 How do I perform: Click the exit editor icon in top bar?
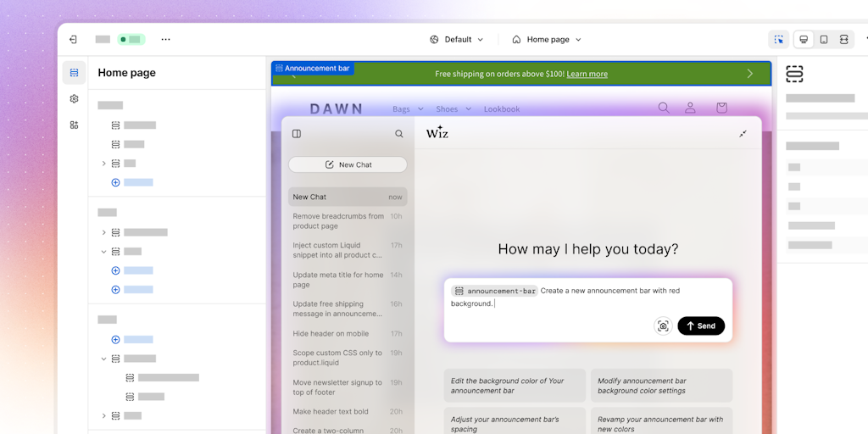coord(73,39)
